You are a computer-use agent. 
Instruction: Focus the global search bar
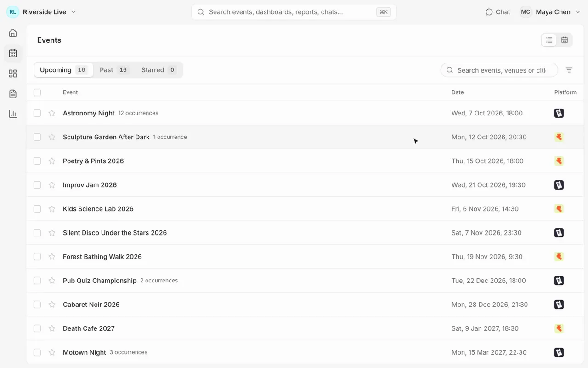tap(294, 12)
